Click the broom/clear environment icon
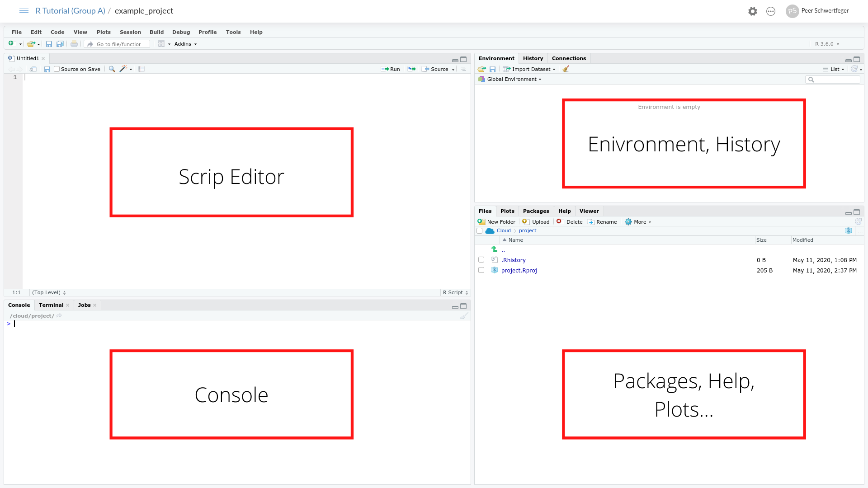 click(x=566, y=69)
